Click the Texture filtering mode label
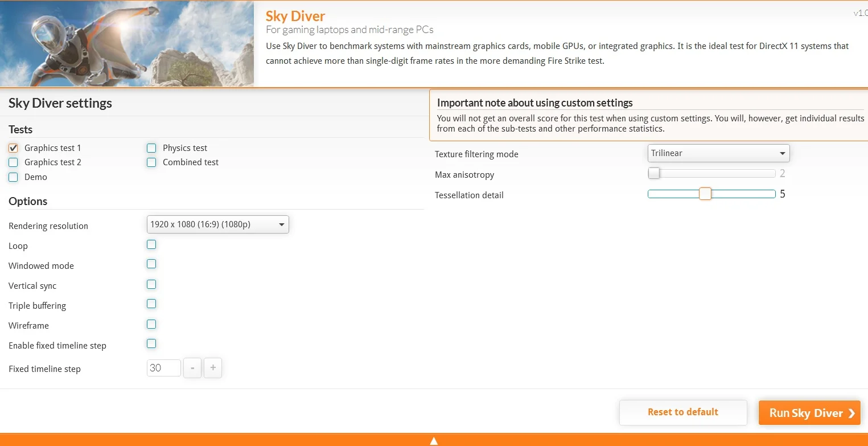 (x=476, y=154)
